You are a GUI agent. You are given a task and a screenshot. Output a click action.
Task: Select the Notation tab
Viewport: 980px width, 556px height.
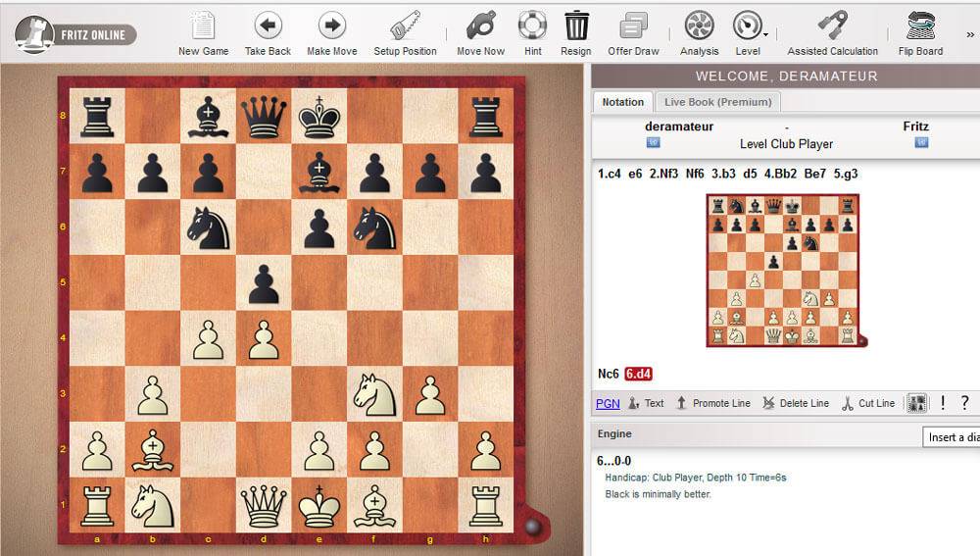(622, 102)
